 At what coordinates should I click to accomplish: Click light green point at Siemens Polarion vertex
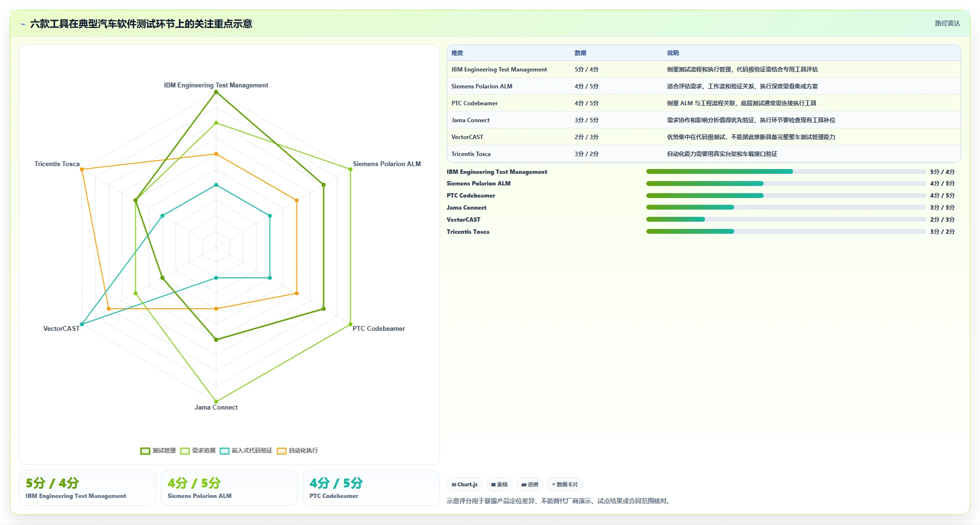350,169
